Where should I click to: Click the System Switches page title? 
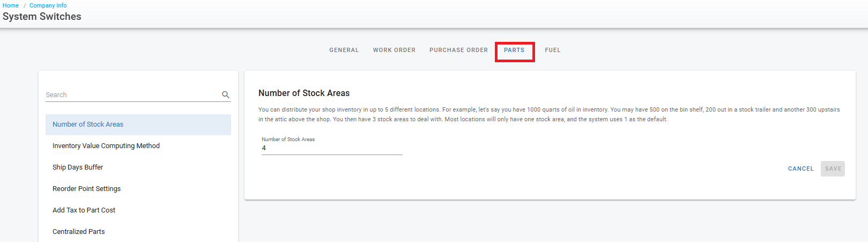point(42,17)
